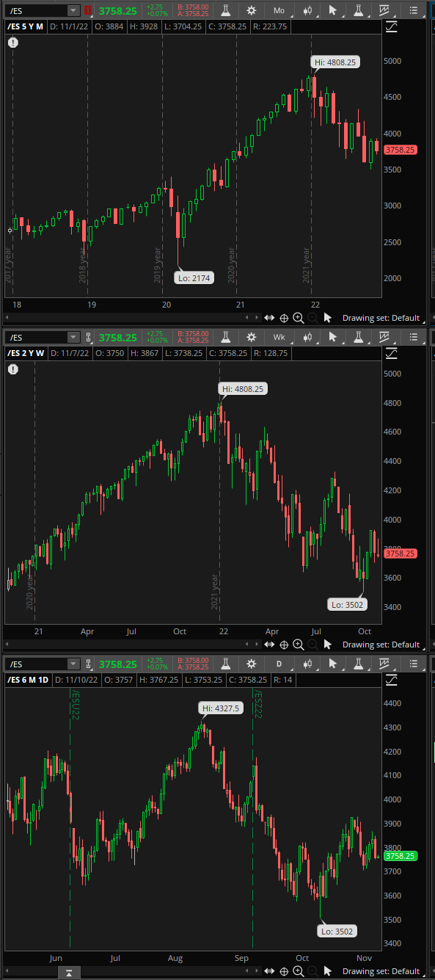The image size is (435, 980).
Task: Open Studies flask icon left of gear, daily chart
Action: 227,664
